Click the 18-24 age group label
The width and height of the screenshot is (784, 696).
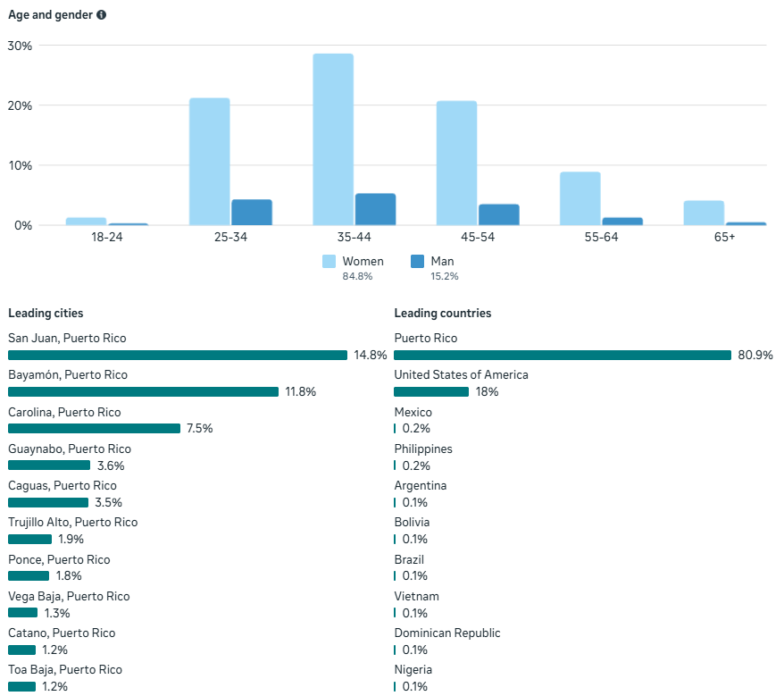pos(107,238)
